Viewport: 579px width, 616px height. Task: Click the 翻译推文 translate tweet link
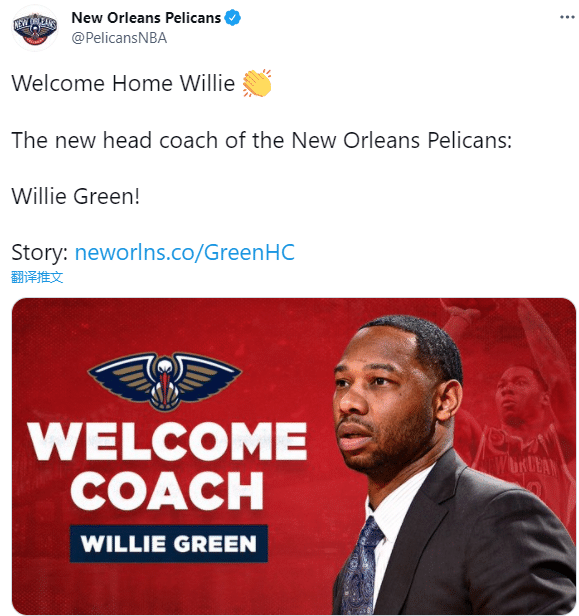coord(37,277)
